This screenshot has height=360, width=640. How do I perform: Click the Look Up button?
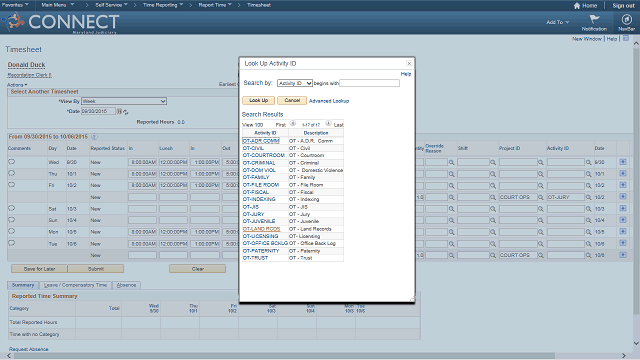coord(258,100)
